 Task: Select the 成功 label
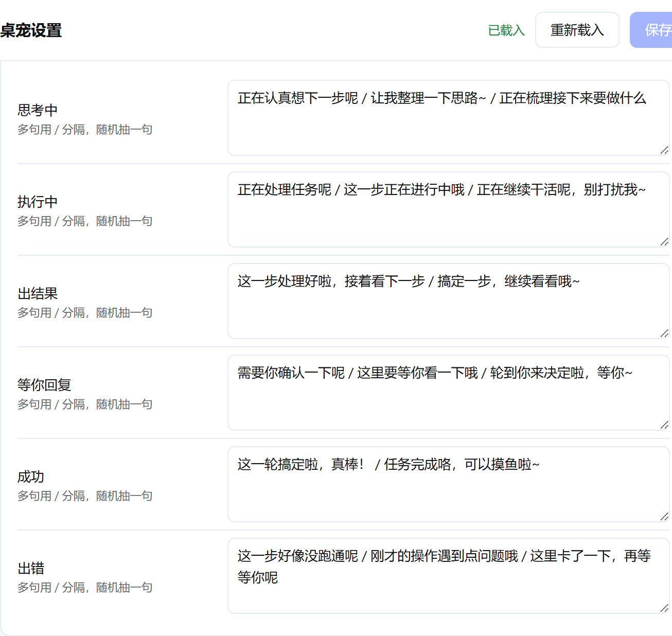(31, 476)
